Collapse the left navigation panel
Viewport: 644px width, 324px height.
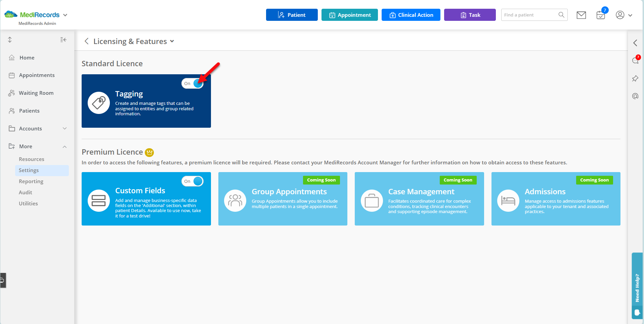pos(63,40)
